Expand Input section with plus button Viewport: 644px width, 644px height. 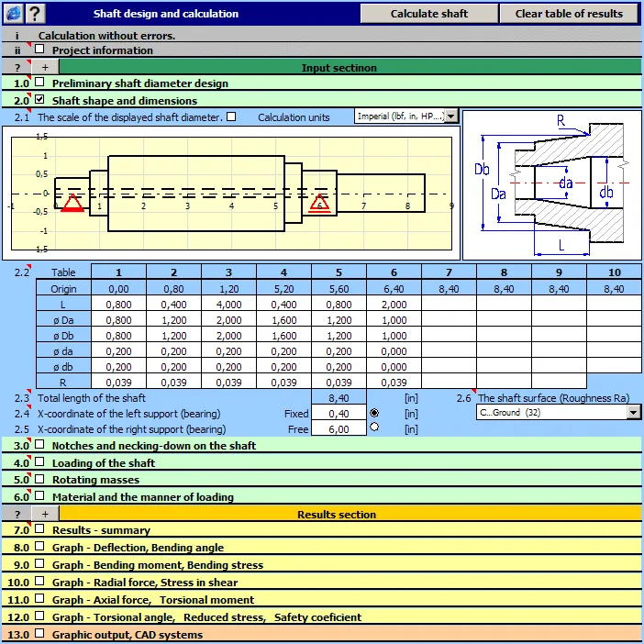pyautogui.click(x=45, y=67)
